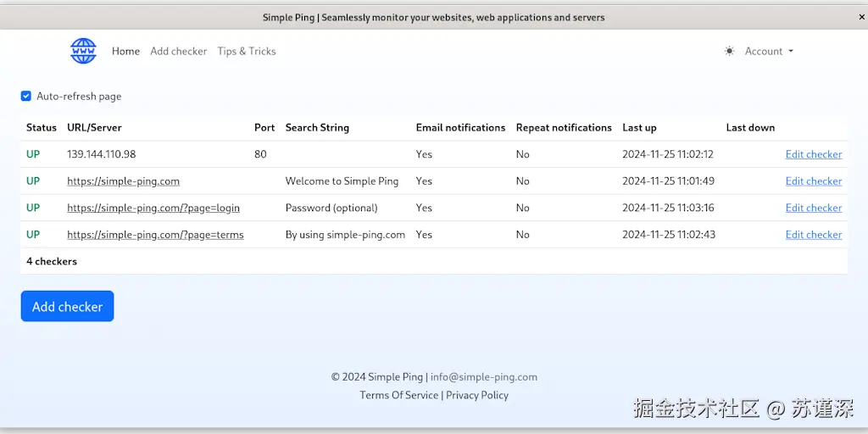Disable the Auto-refresh page checkbox
This screenshot has height=434, width=868.
[26, 97]
